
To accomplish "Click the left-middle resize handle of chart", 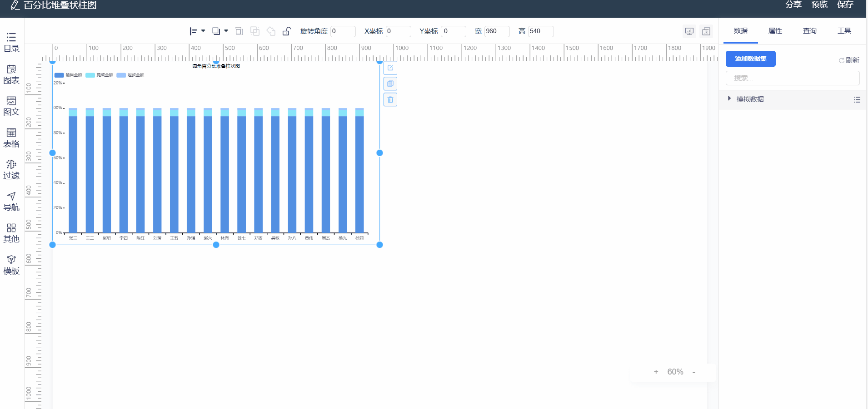I will (52, 153).
